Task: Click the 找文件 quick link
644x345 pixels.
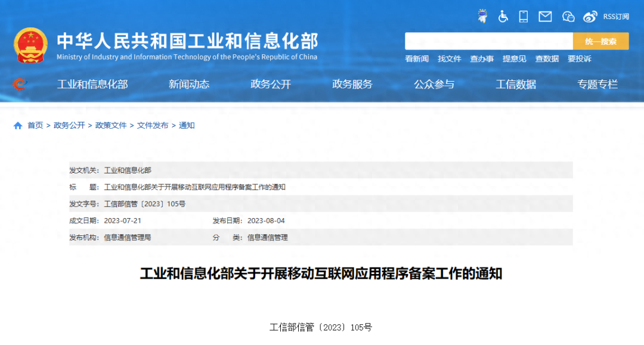Action: [450, 58]
